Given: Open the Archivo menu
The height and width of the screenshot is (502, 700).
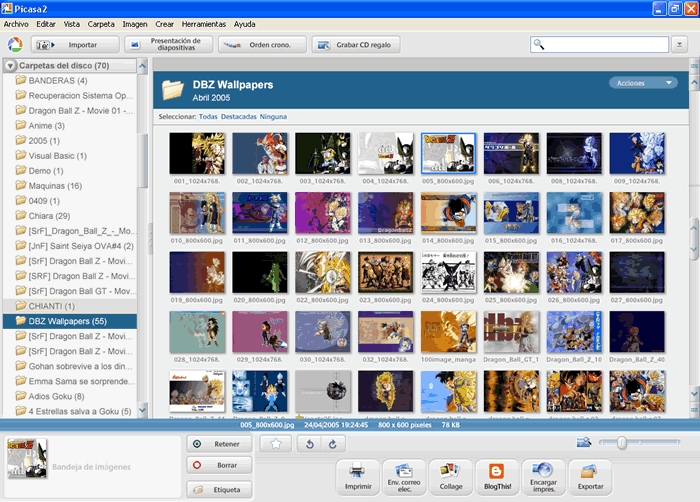Looking at the screenshot, I should point(16,24).
